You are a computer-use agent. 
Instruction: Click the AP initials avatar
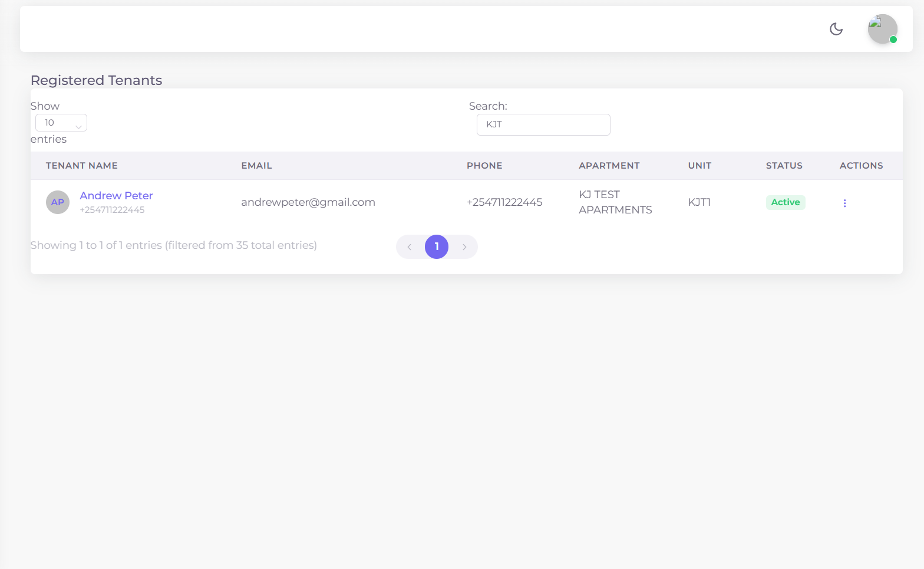pos(58,202)
